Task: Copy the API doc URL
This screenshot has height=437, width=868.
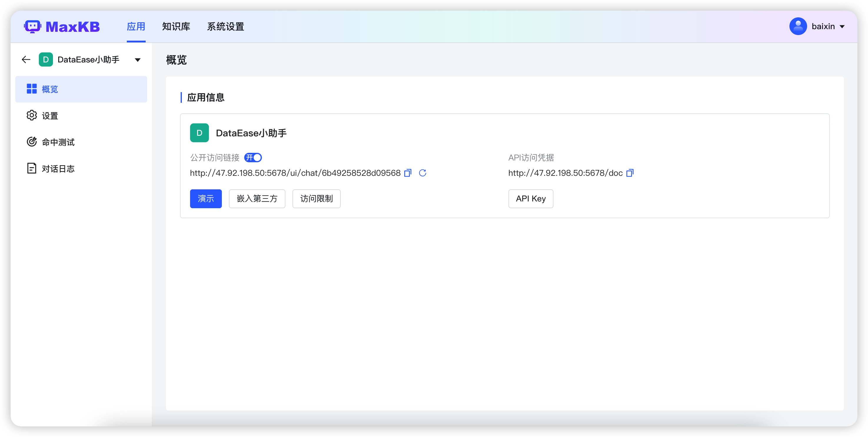Action: click(x=630, y=173)
